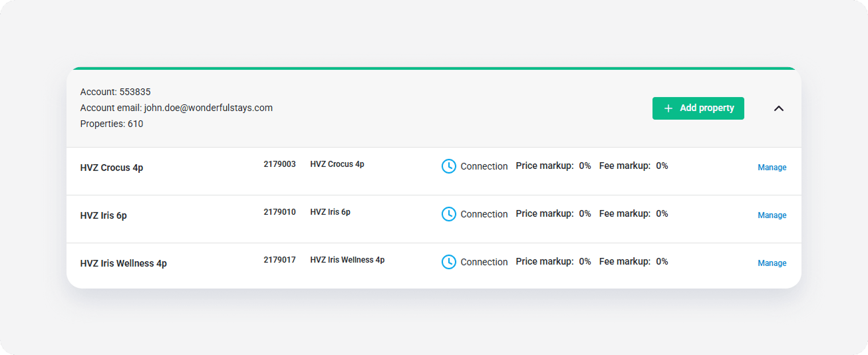Screen dimensions: 868x355
Task: Select bold property name HVZ Iris 6p
Action: click(x=104, y=215)
